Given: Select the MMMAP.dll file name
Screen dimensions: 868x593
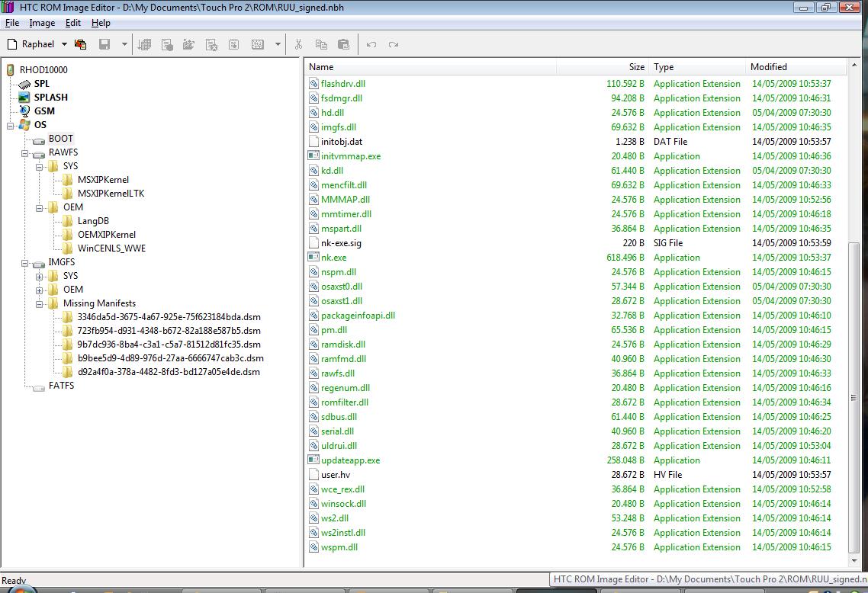Looking at the screenshot, I should coord(346,200).
